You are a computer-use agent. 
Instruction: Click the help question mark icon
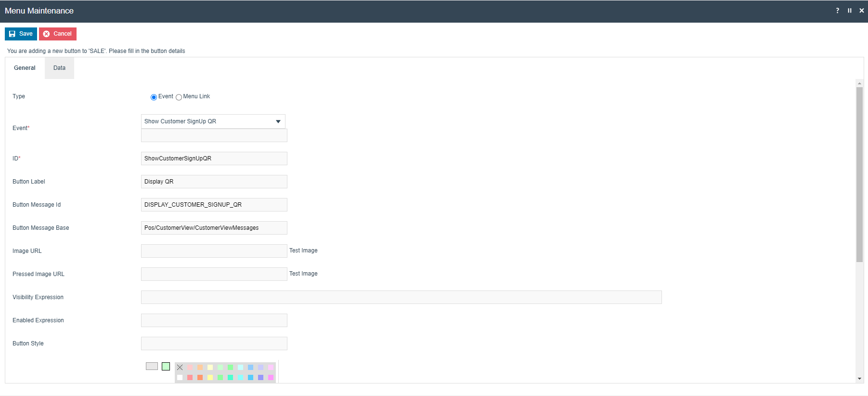coord(837,11)
